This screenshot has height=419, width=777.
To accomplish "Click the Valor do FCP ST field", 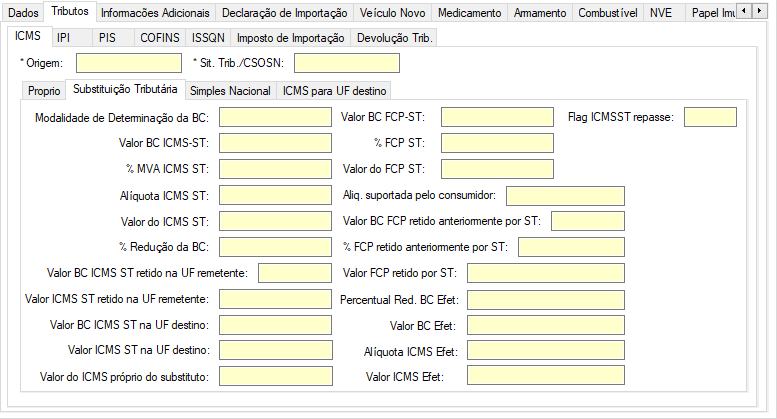I will (498, 169).
